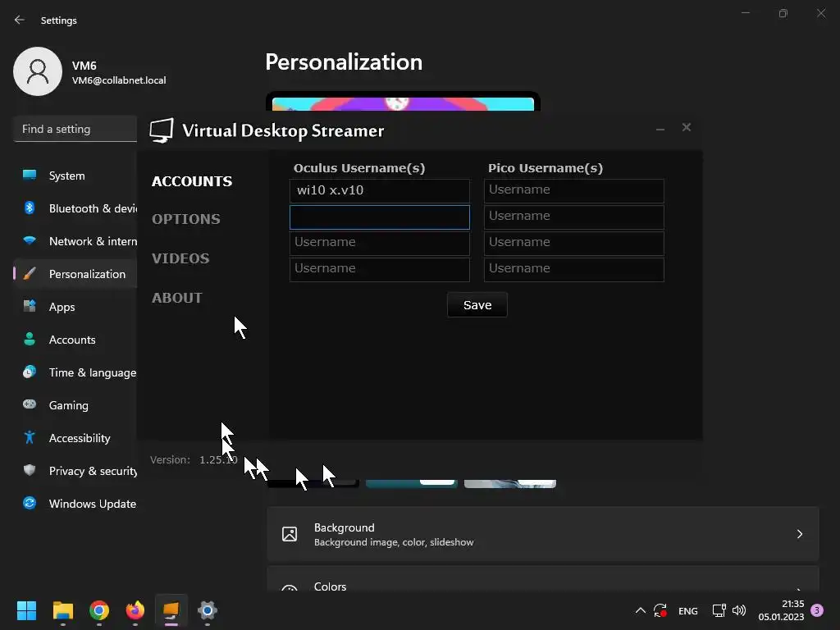Viewport: 840px width, 630px height.
Task: Click the network tray icon
Action: pyautogui.click(x=719, y=610)
